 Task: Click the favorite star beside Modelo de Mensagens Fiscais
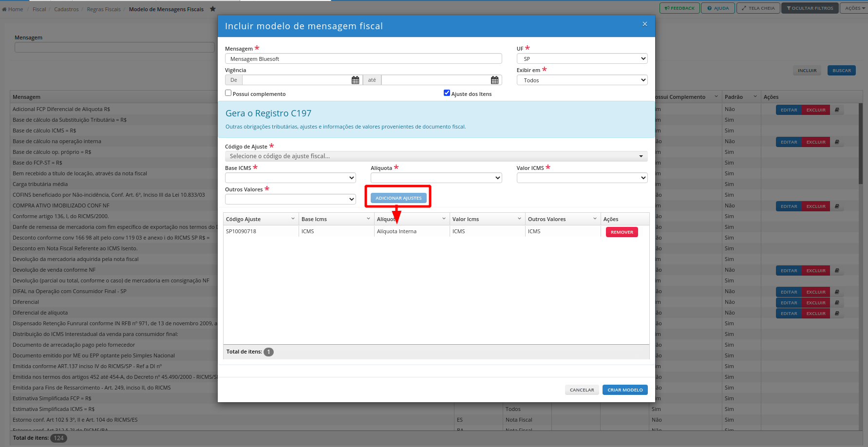(213, 9)
